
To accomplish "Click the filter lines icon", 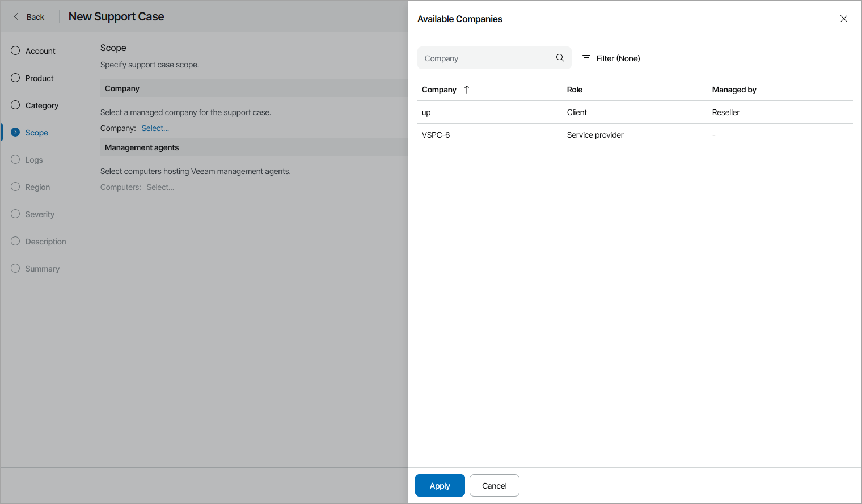I will tap(586, 58).
